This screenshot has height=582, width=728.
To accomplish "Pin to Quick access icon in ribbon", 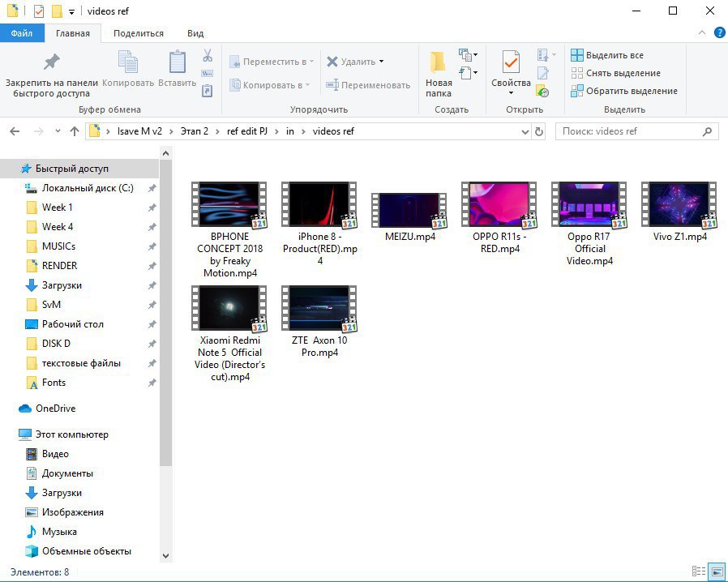I will (52, 62).
